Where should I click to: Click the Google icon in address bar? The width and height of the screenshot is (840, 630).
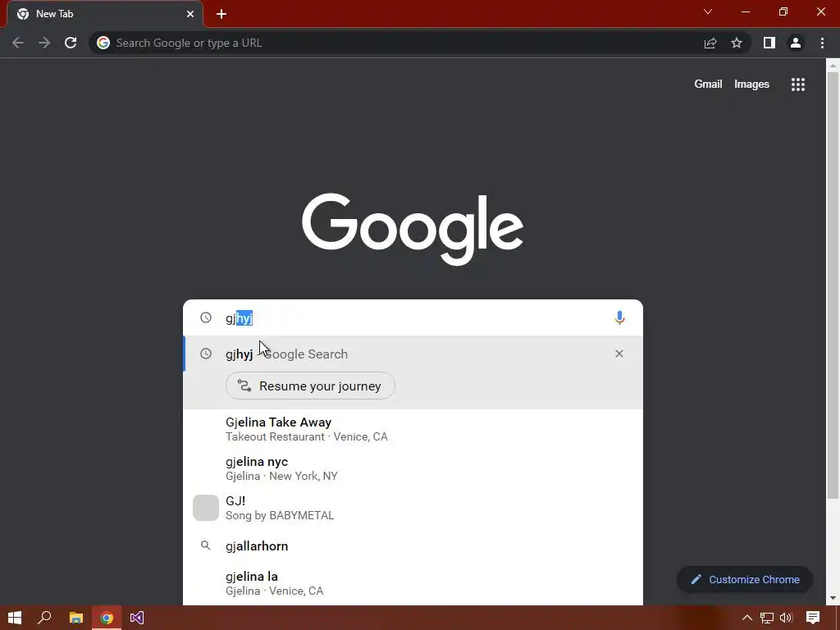(x=103, y=43)
